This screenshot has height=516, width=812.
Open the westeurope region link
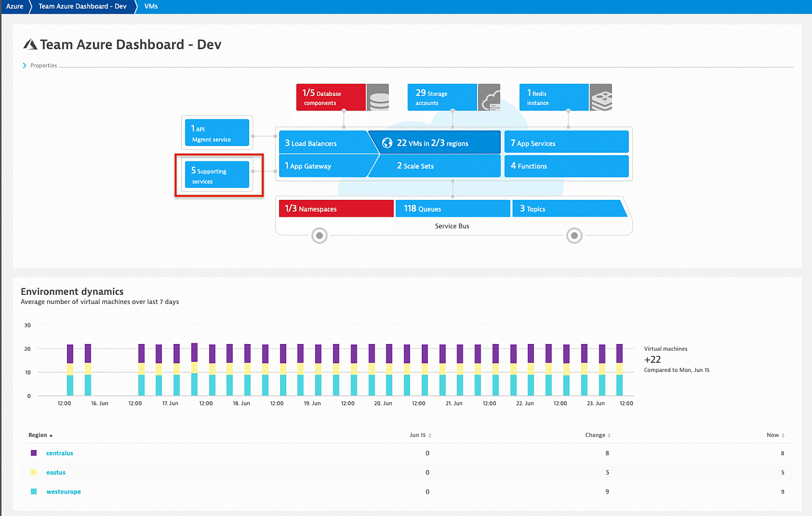click(63, 491)
